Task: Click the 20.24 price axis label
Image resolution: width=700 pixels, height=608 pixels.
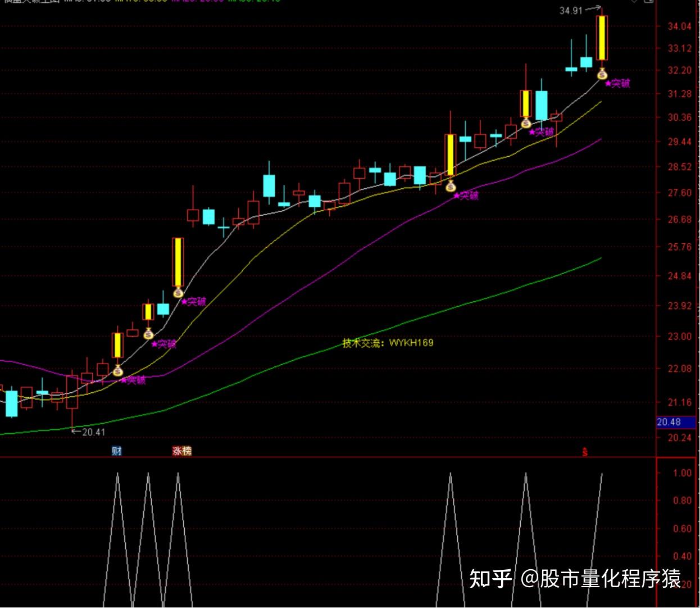Action: 679,438
